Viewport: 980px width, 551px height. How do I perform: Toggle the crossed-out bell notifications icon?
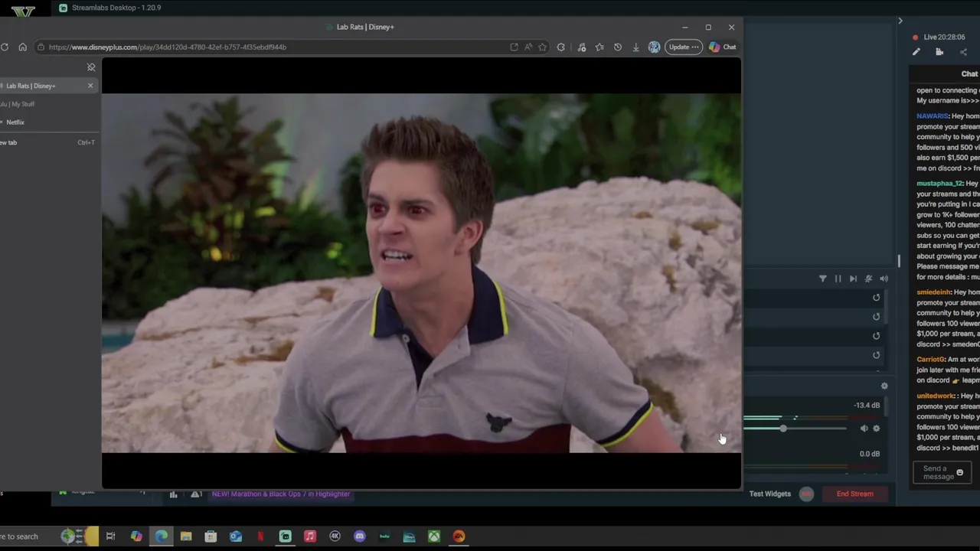tap(868, 279)
